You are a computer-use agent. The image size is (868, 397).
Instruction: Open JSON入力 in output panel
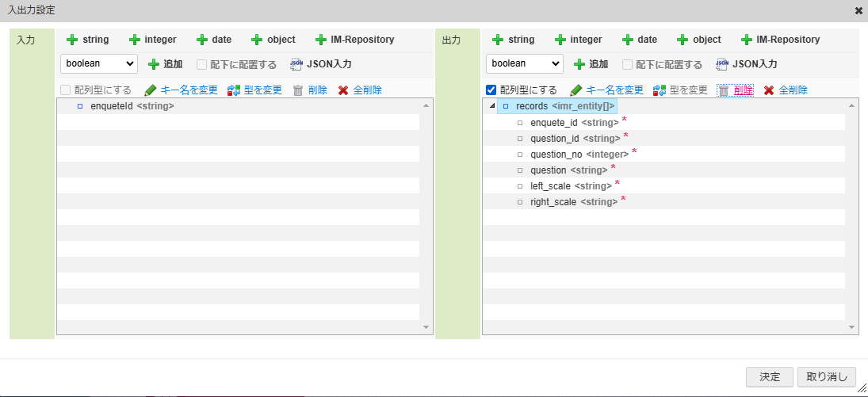pyautogui.click(x=746, y=64)
